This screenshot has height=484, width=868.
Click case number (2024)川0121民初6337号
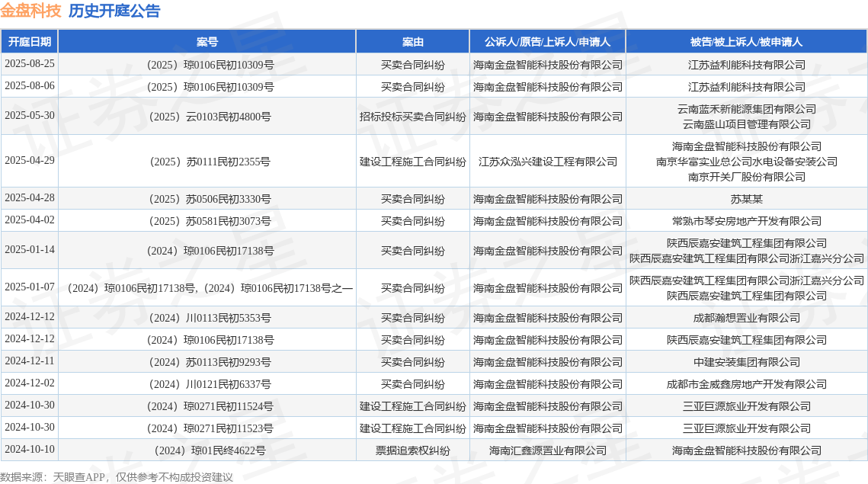pos(210,384)
